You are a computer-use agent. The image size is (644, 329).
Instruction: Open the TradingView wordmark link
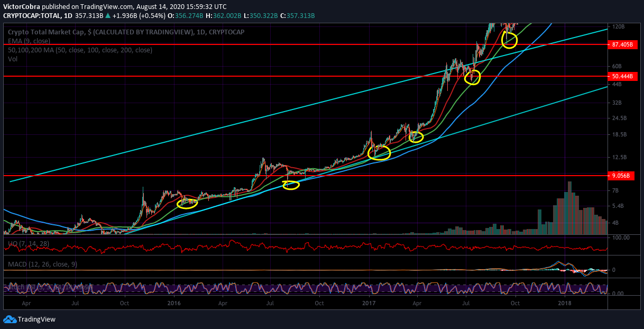pos(36,319)
